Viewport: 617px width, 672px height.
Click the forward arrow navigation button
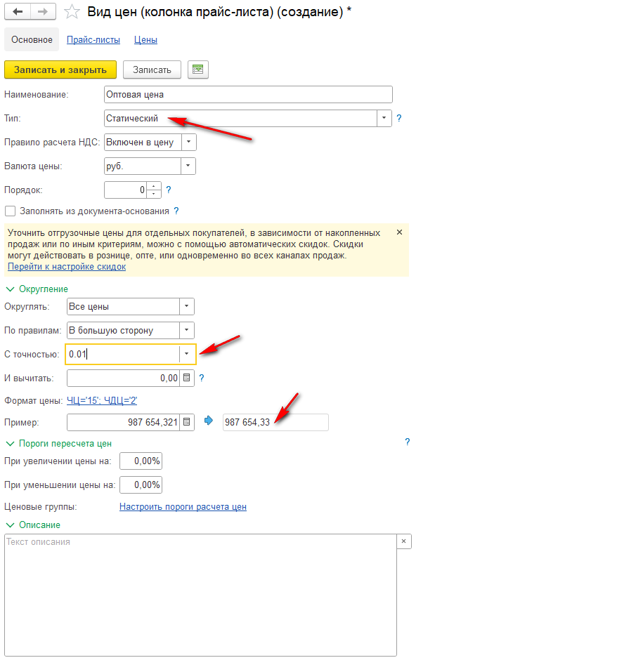tap(43, 11)
